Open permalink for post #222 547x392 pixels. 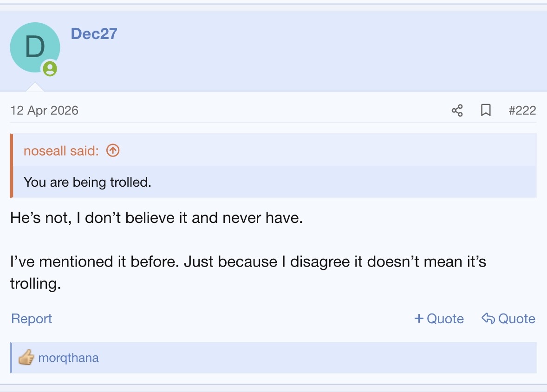[522, 110]
